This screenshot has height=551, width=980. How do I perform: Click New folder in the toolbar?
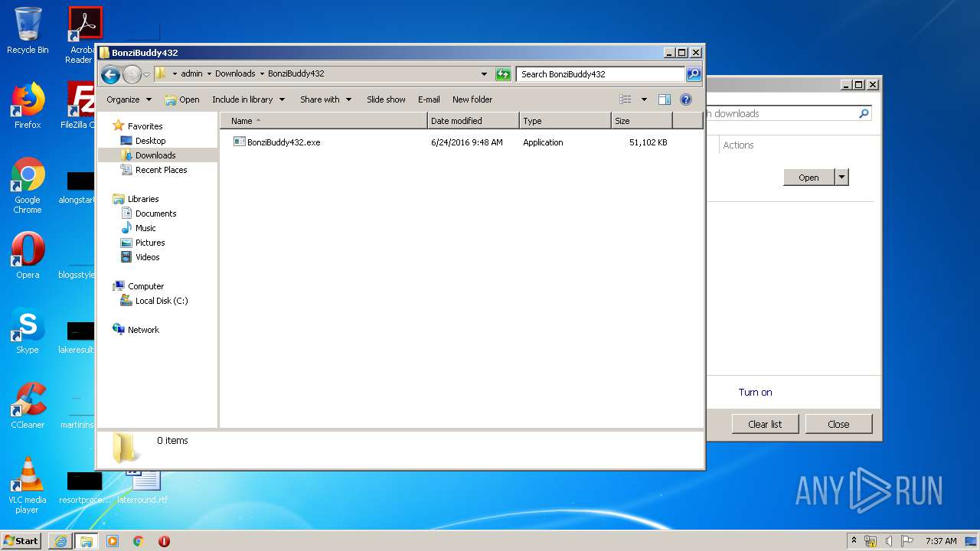pos(472,99)
